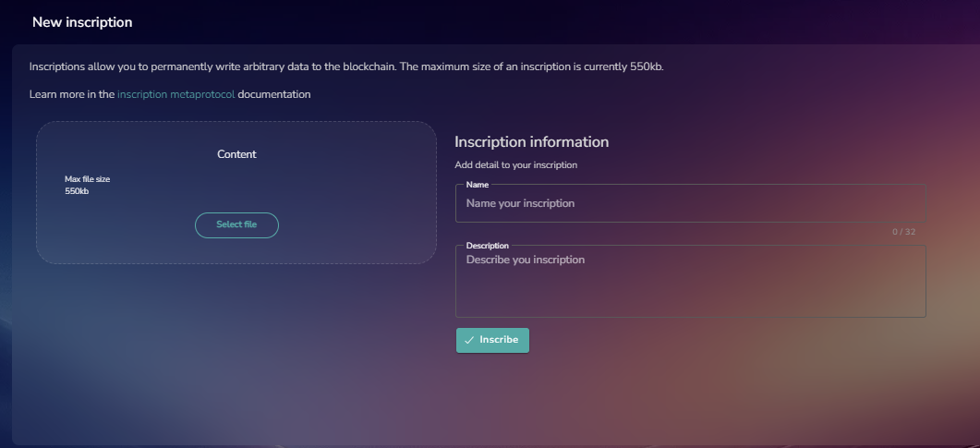The width and height of the screenshot is (980, 448).
Task: Click into the Describe you inscription textarea
Action: point(691,281)
